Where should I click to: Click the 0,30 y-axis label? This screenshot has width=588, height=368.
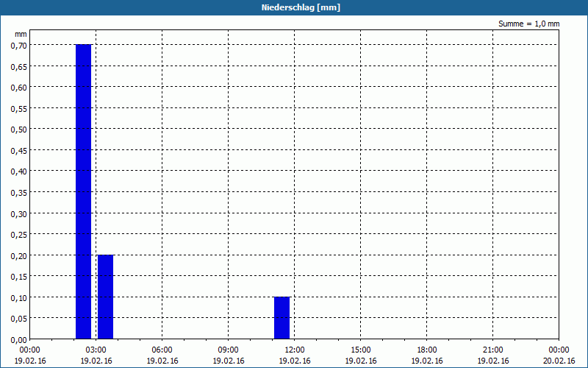[x=19, y=214]
